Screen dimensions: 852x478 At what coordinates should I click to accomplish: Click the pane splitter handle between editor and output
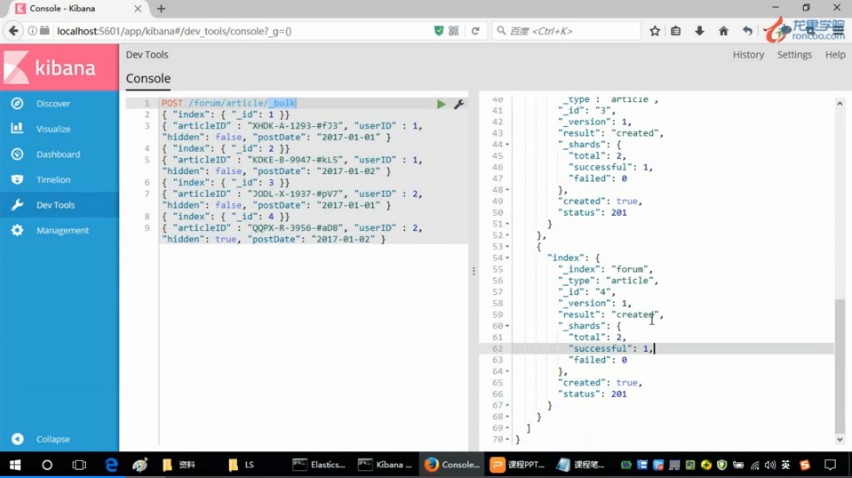[474, 271]
